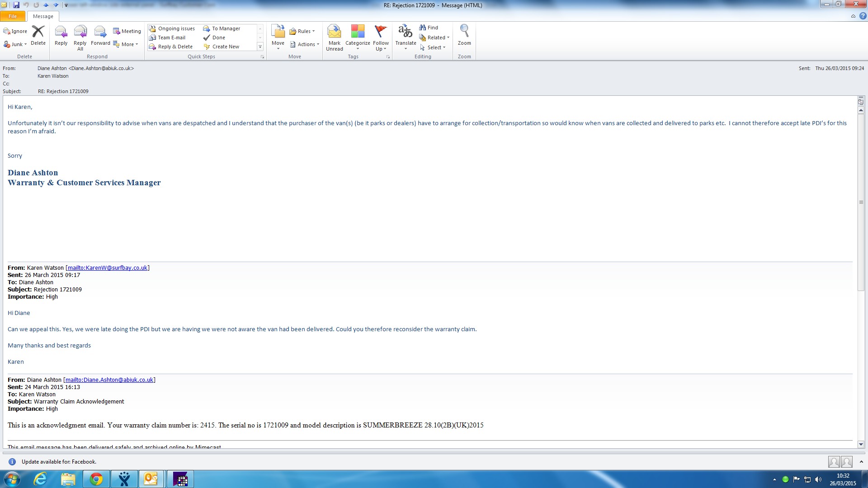Click the KarenW@surfbay.co.uk mailto link

(x=108, y=267)
